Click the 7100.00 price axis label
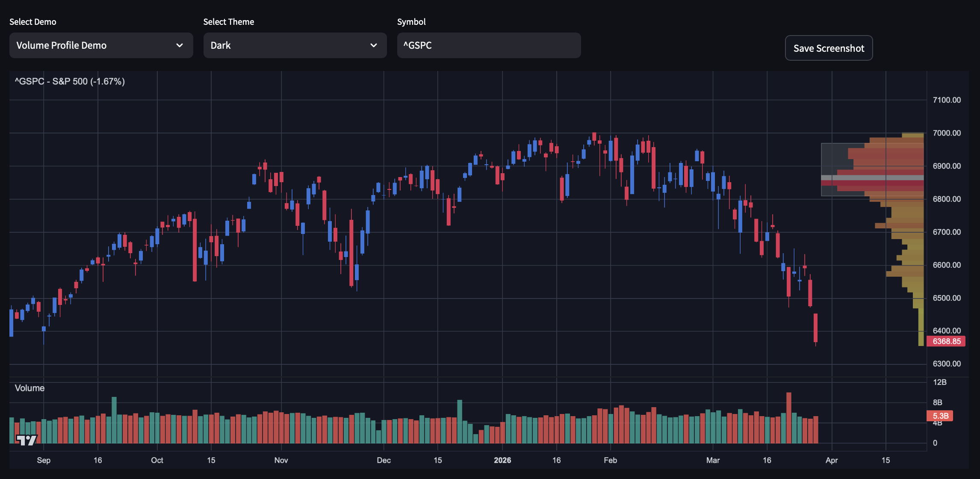The image size is (980, 479). click(947, 100)
